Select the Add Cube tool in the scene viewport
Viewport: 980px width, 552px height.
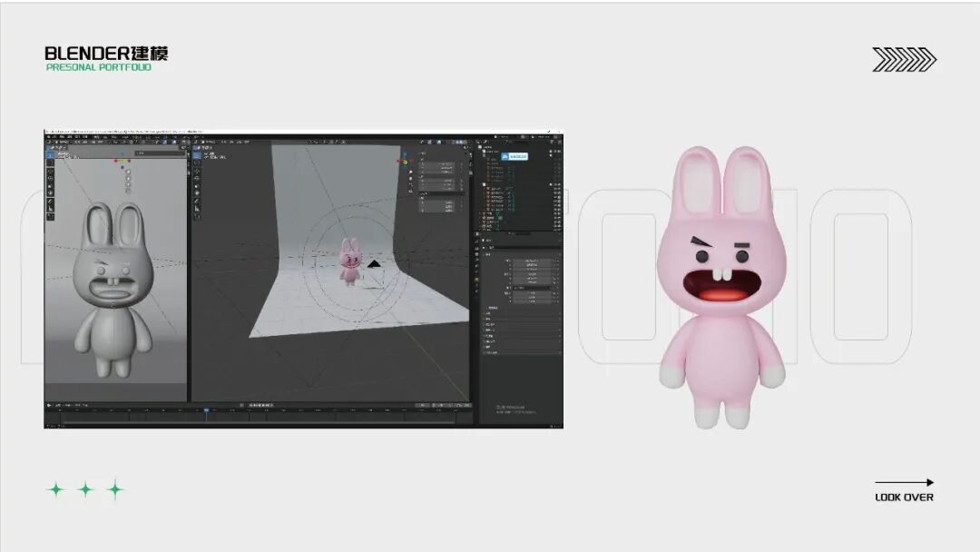pyautogui.click(x=197, y=218)
